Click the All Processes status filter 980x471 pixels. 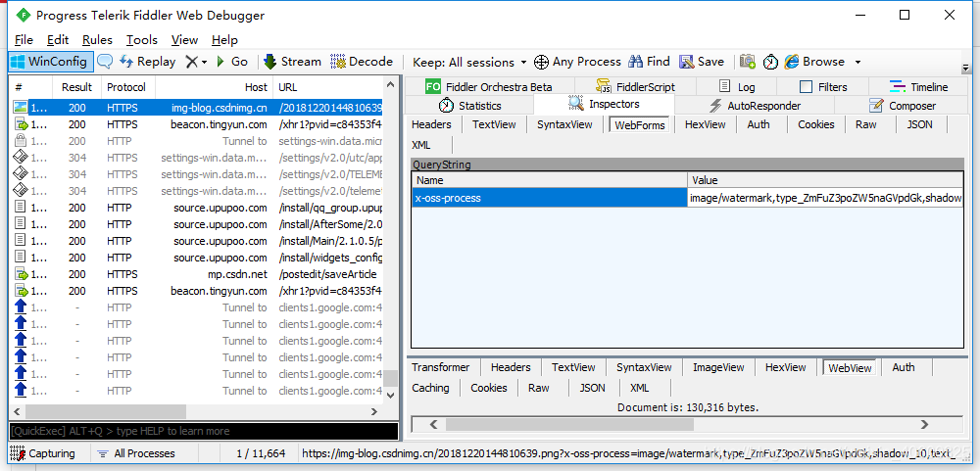pyautogui.click(x=136, y=453)
